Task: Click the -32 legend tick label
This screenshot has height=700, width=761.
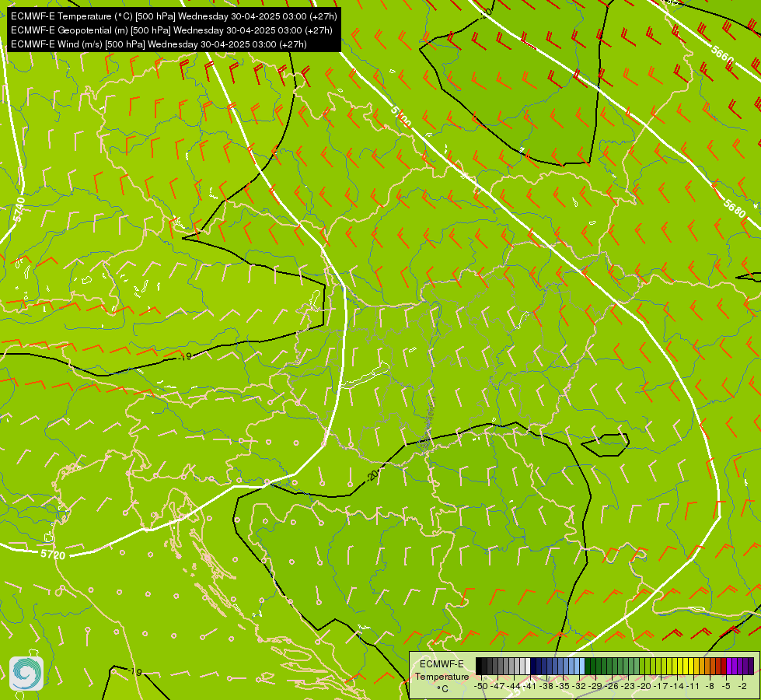Action: 579,686
